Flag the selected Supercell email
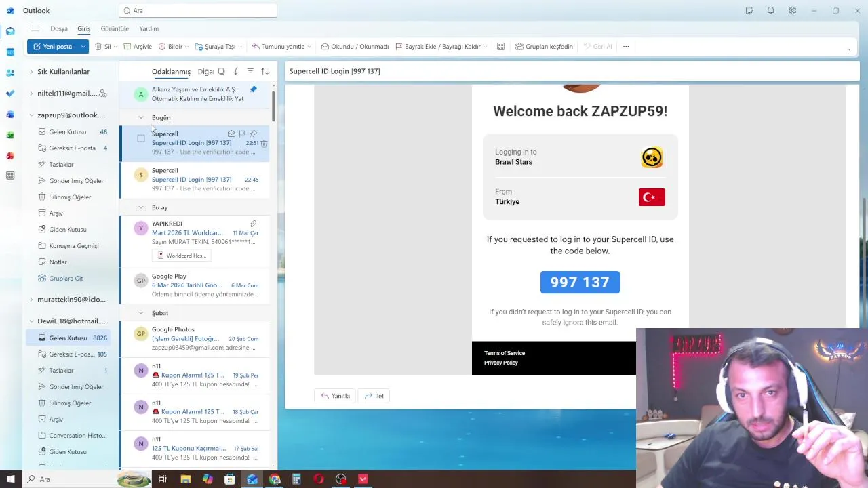The image size is (868, 488). (x=242, y=134)
